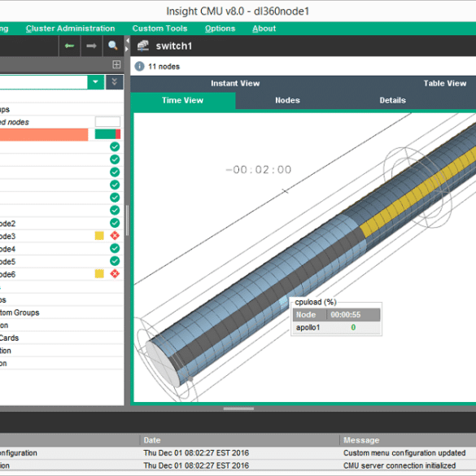Click the yellow warning square for ode6
This screenshot has width=476, height=476.
99,274
